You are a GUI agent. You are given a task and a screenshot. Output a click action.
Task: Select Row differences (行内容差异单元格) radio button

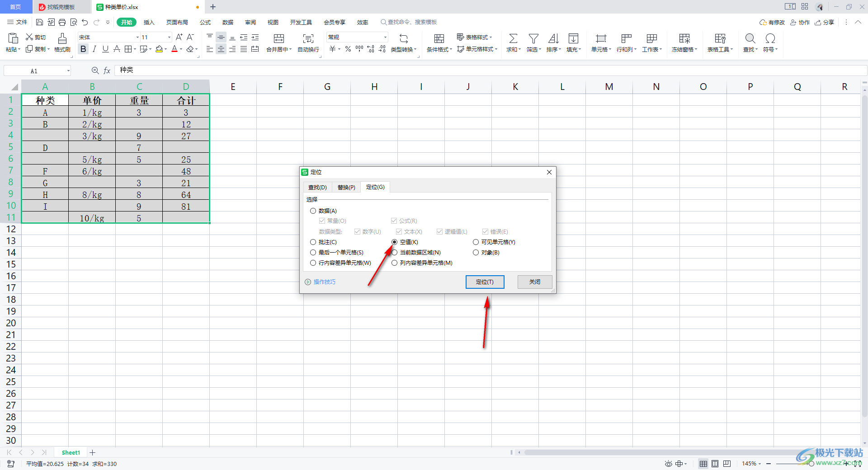click(x=313, y=263)
